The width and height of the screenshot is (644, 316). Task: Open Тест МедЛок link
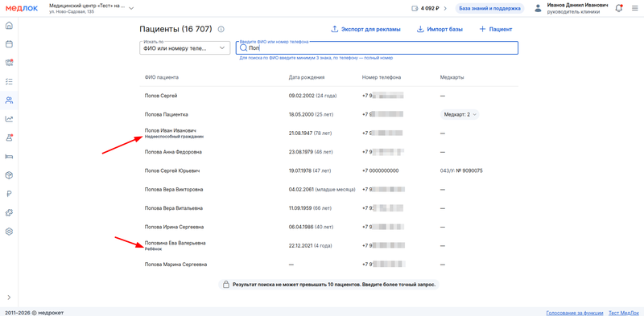(x=624, y=312)
